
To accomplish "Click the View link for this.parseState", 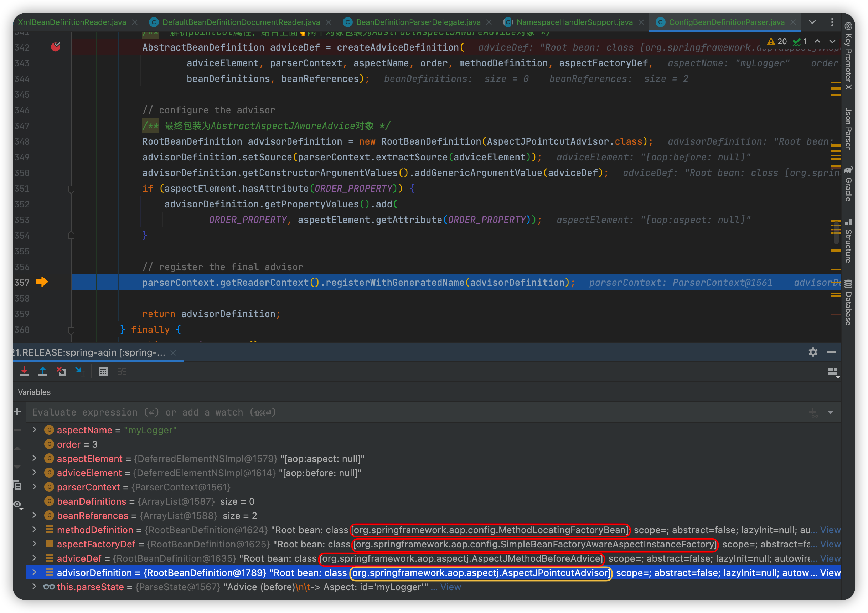I will [451, 587].
